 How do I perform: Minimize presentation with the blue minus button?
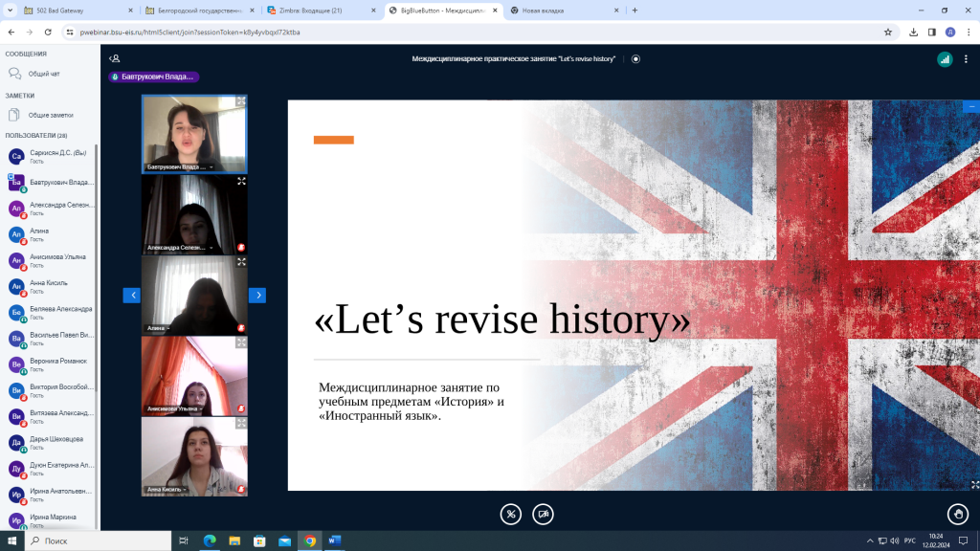971,107
